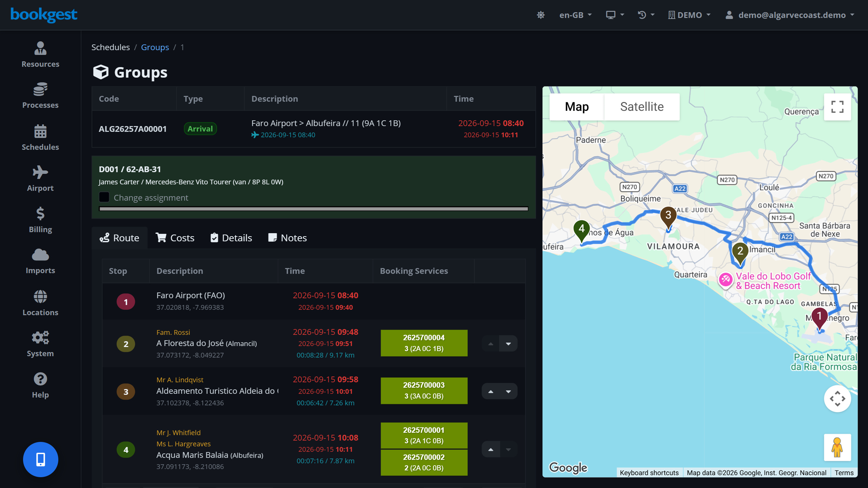Viewport: 868px width, 488px height.
Task: Open the System gears section
Action: point(40,344)
